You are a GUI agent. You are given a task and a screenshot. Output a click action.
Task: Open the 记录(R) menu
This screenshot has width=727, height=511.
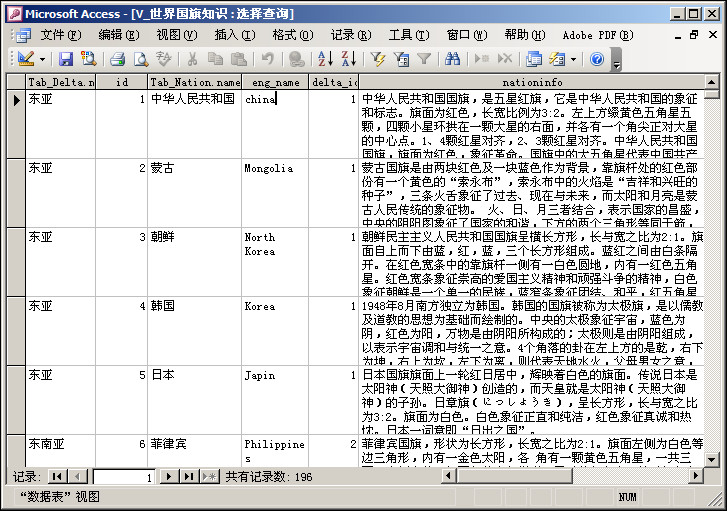coord(351,35)
